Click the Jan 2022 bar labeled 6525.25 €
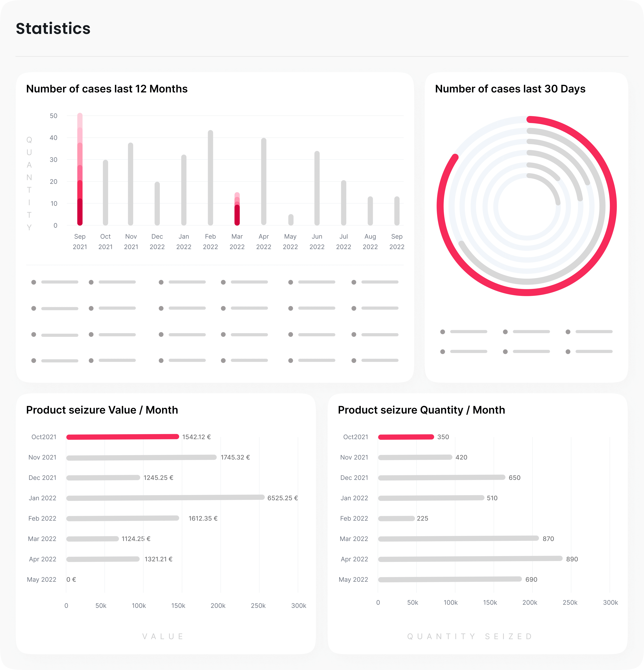Screen dimensions: 644x670 (165, 498)
